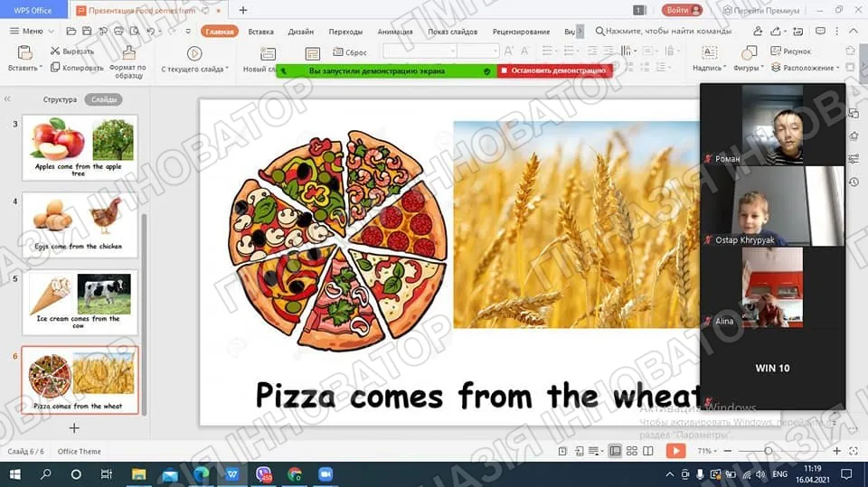Image resolution: width=868 pixels, height=487 pixels.
Task: Open the font name combo box
Action: (420, 51)
